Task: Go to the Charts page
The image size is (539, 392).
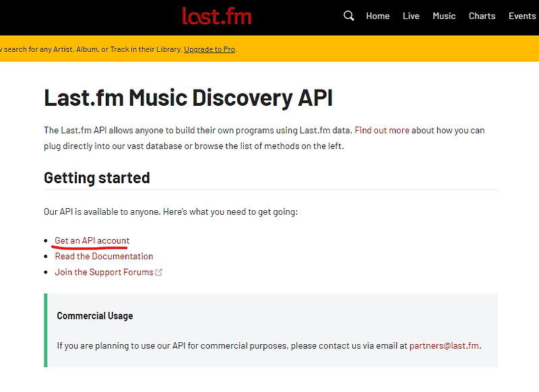Action: [x=482, y=15]
